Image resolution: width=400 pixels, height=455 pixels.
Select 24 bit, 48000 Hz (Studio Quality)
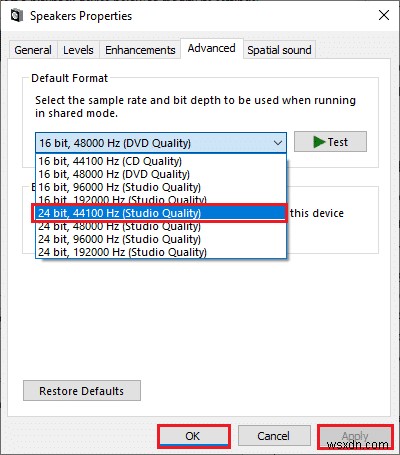161,227
